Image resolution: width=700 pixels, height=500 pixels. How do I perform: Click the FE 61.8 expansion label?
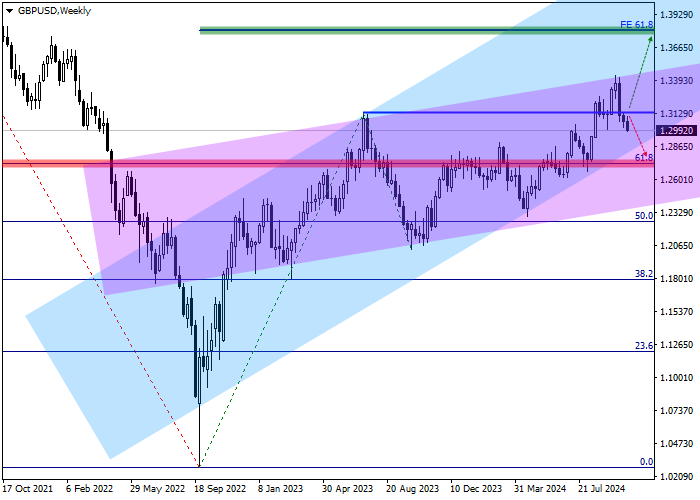(637, 25)
